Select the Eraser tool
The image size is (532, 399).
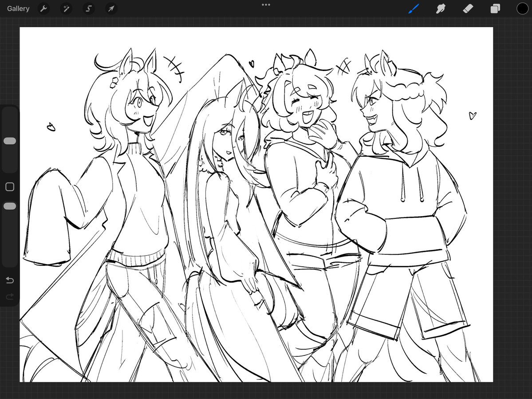click(x=468, y=8)
